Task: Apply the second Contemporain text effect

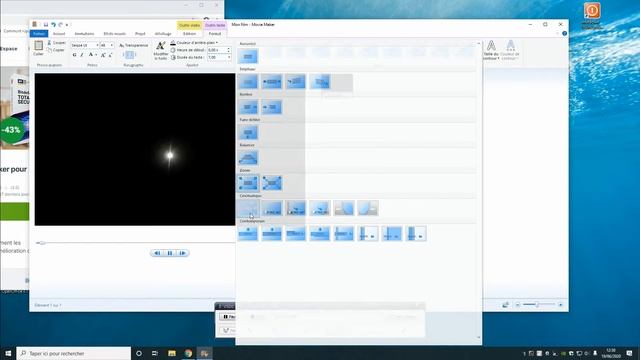Action: coord(272,234)
